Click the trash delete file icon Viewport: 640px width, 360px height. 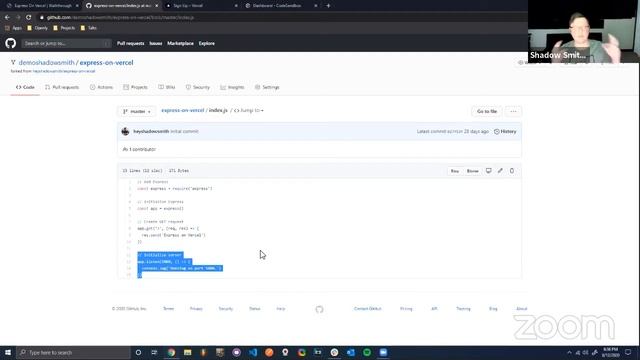[x=512, y=171]
